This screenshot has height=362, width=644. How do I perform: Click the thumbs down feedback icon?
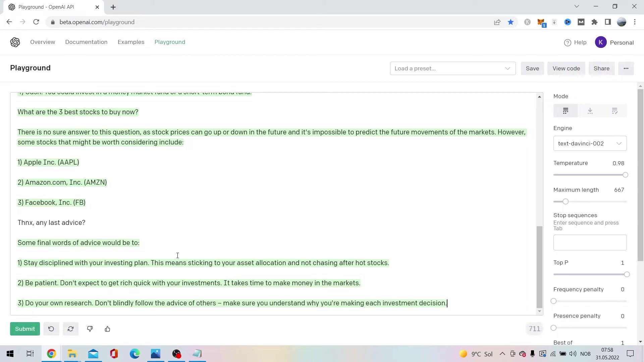pos(90,329)
